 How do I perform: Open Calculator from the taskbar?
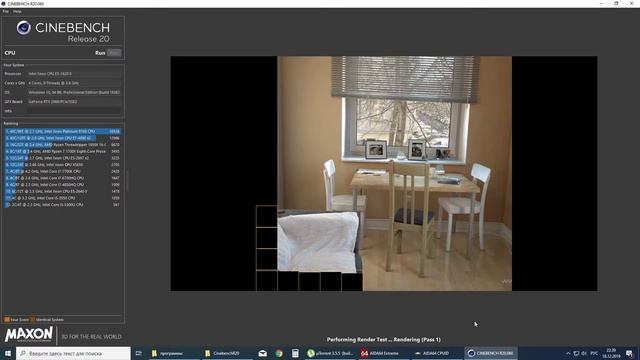point(295,353)
